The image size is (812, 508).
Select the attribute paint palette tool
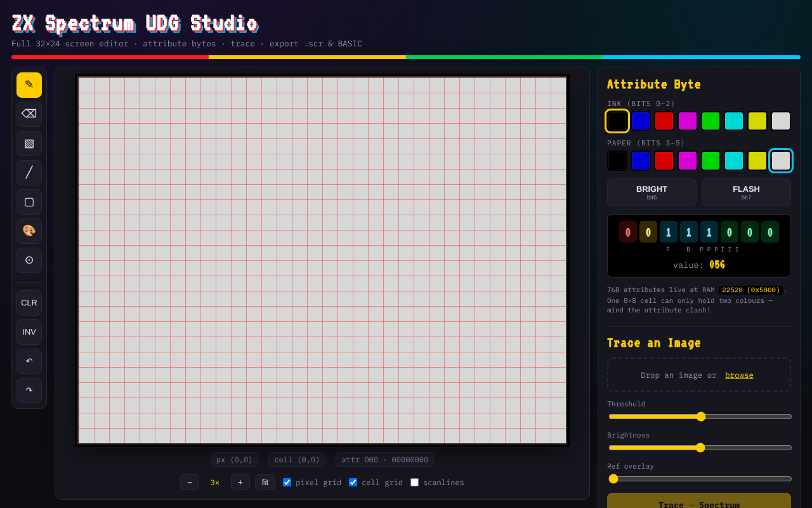coord(29,231)
